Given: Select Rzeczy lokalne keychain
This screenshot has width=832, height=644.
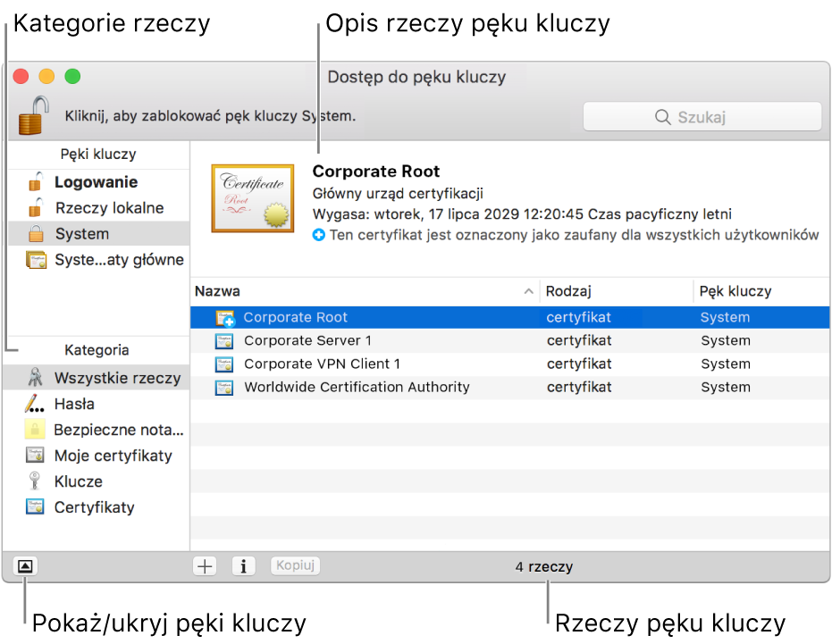Looking at the screenshot, I should coord(109,208).
